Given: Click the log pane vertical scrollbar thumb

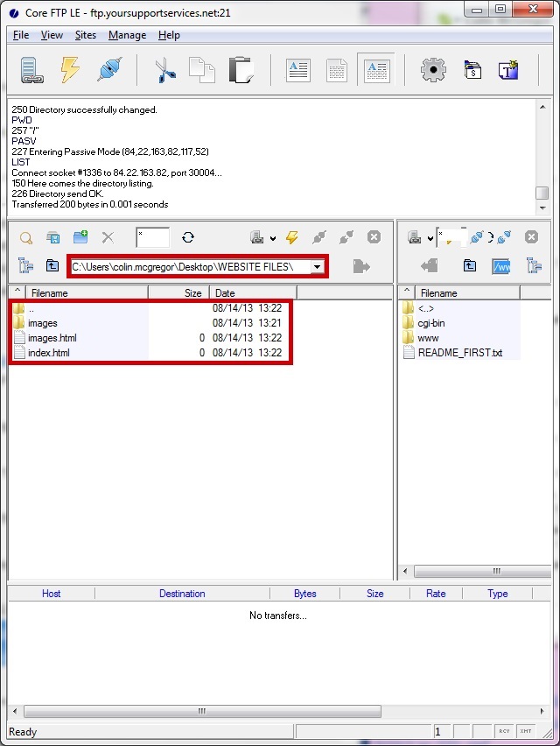Looking at the screenshot, I should tap(542, 193).
